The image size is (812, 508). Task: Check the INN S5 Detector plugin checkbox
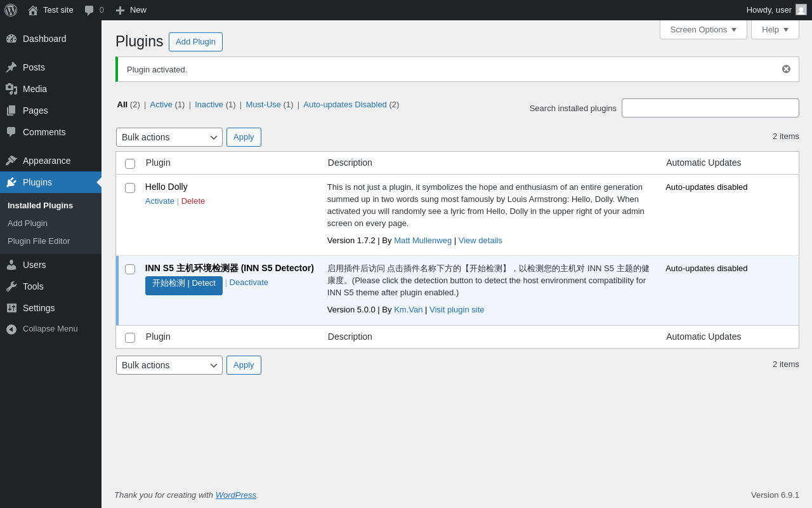[x=130, y=269]
